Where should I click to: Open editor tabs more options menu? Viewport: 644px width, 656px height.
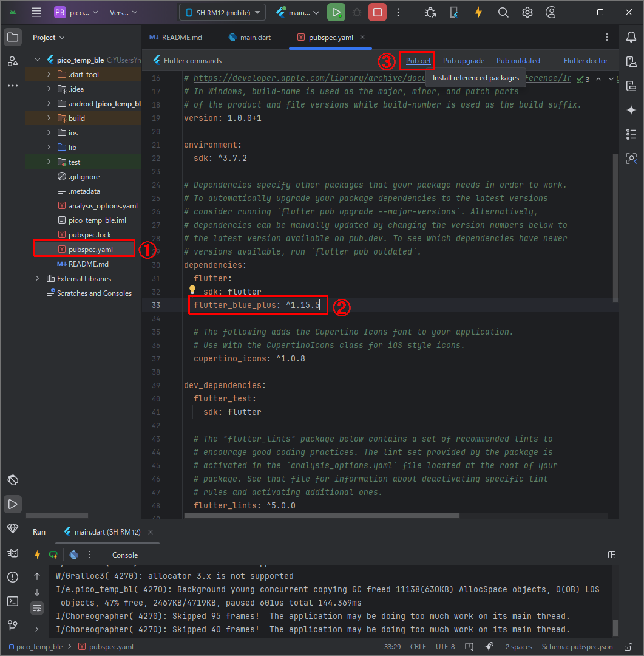coord(607,38)
